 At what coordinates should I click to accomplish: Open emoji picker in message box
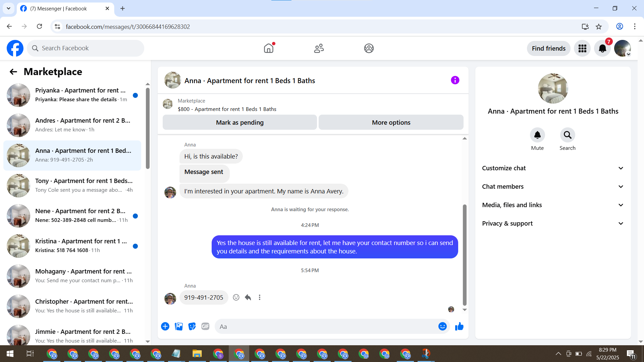click(x=442, y=326)
